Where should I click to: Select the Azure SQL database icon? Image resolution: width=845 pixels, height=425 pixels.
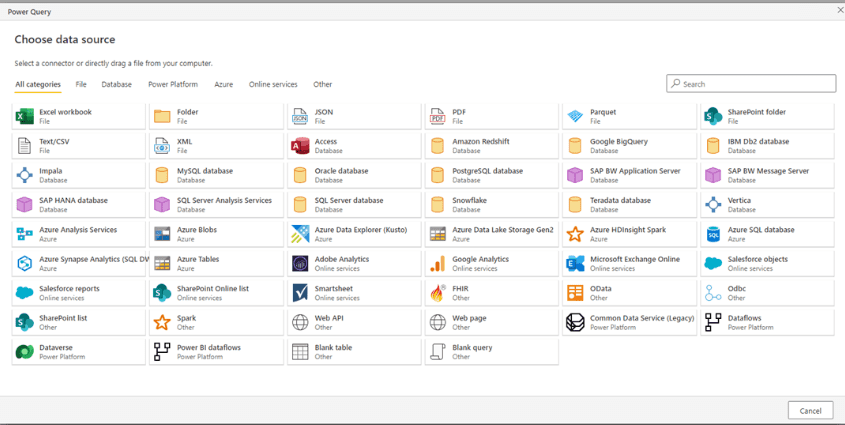click(x=713, y=234)
